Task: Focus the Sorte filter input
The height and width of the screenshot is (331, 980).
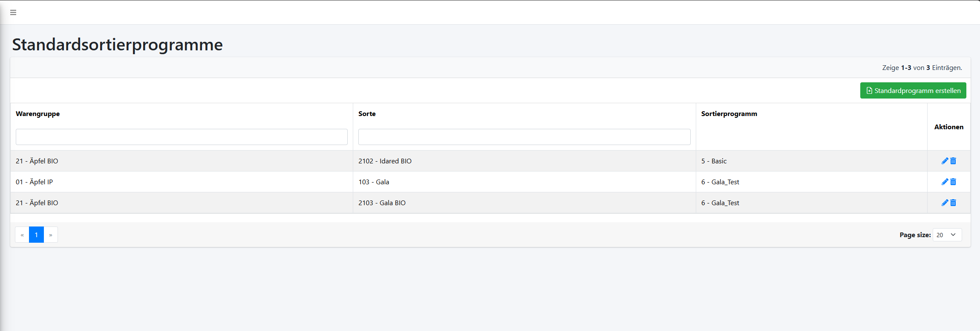Action: (x=524, y=137)
